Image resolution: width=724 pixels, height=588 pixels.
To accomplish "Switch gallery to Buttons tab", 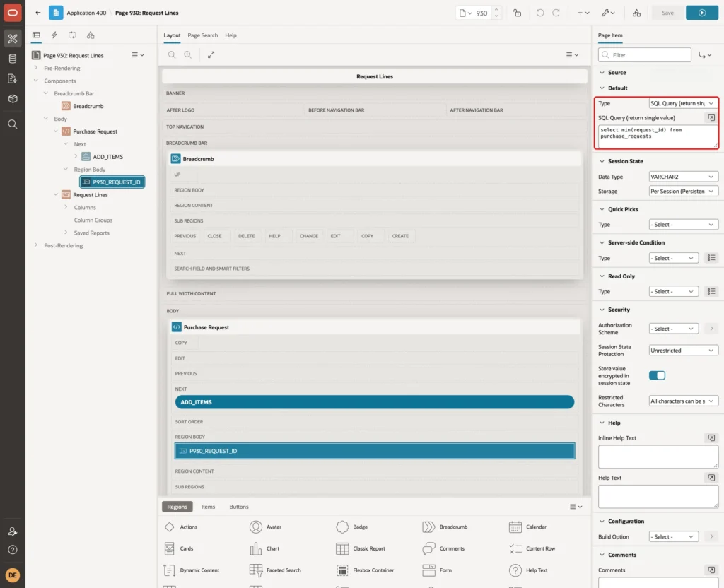I will (239, 507).
